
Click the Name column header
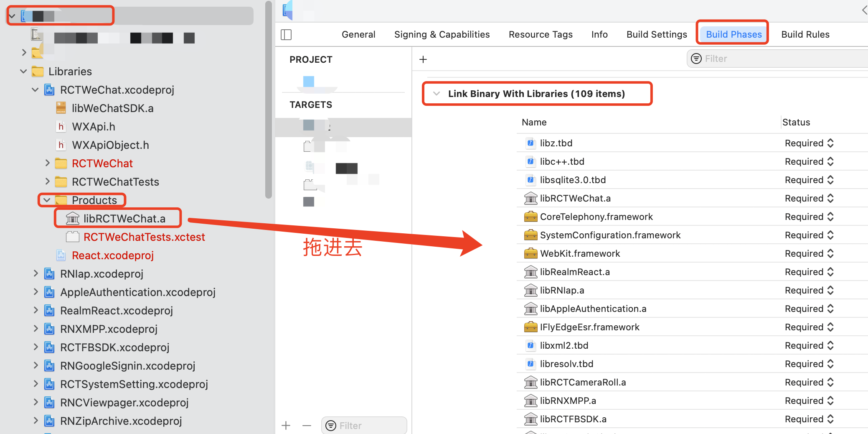[x=534, y=122]
